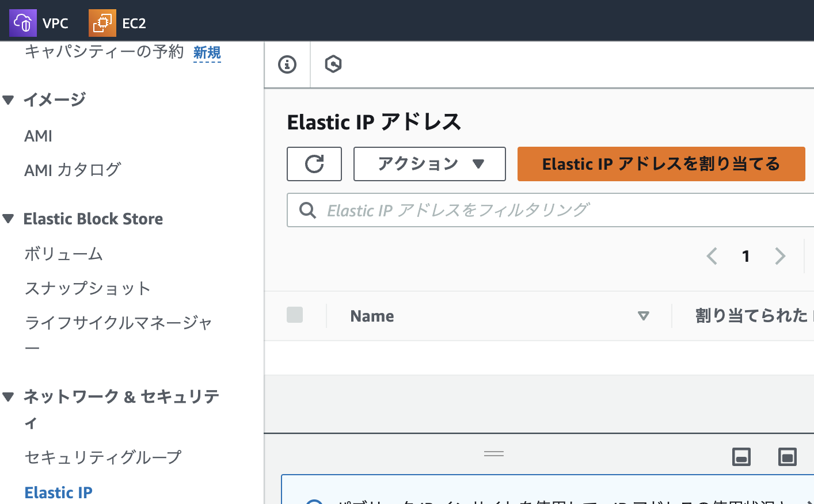Click the hexagonal EC2 Global View icon
Screen dimensions: 814x504
(333, 64)
